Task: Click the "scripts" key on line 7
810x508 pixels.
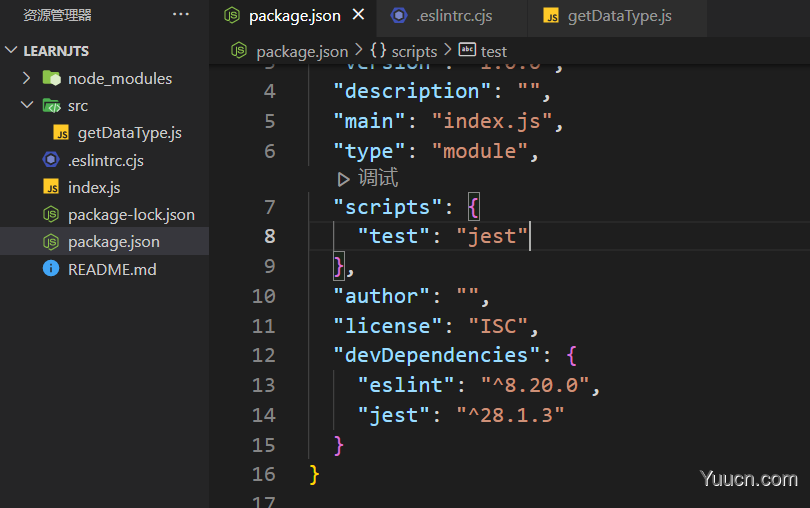Action: click(388, 207)
